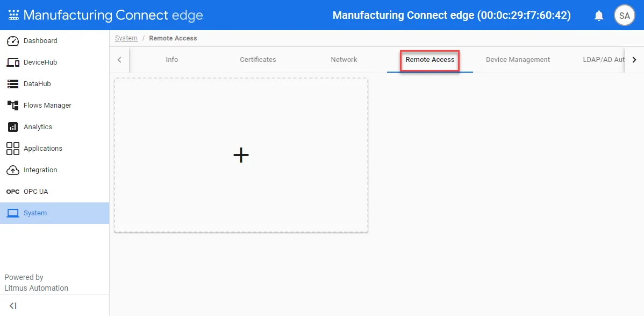The image size is (644, 316).
Task: Open DataHub from the sidebar
Action: (x=55, y=84)
